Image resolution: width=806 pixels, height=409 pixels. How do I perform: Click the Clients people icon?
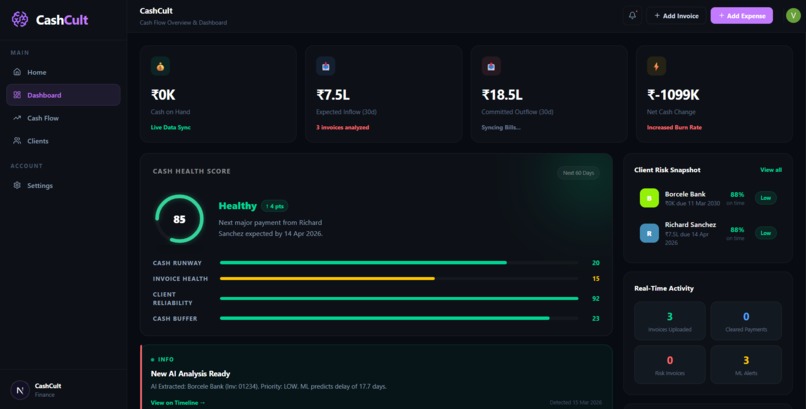pyautogui.click(x=17, y=140)
